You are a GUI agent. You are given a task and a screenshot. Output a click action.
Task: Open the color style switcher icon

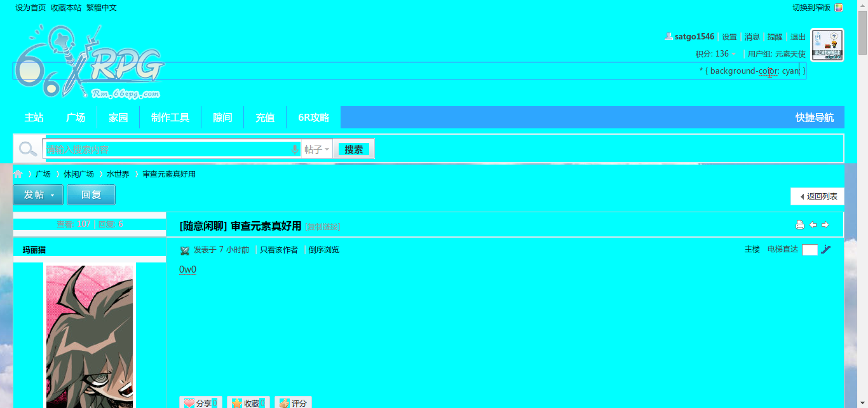point(839,8)
